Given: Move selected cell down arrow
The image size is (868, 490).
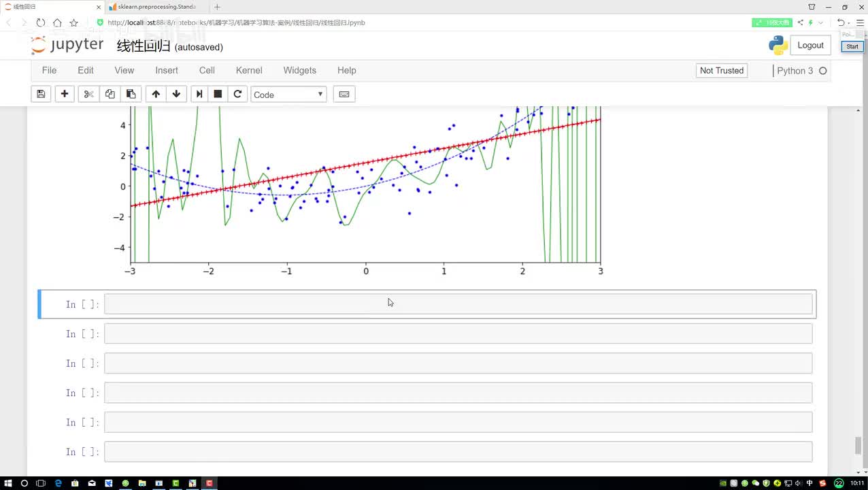Looking at the screenshot, I should [176, 94].
